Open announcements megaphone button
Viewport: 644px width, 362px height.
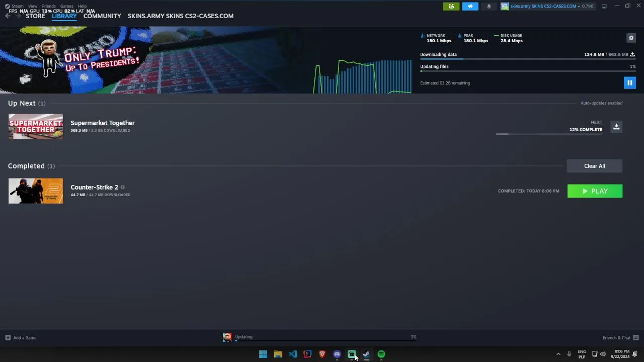(470, 6)
